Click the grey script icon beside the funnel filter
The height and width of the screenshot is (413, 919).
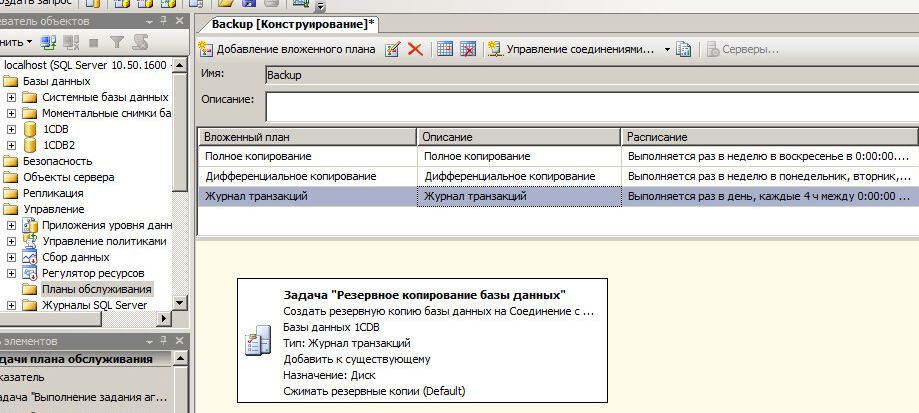(139, 42)
